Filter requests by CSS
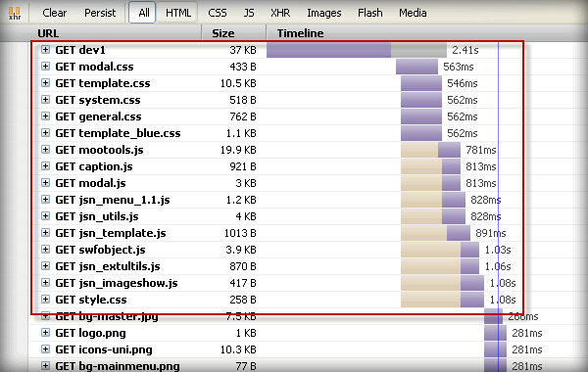Viewport: 588px width, 372px height. click(x=218, y=13)
